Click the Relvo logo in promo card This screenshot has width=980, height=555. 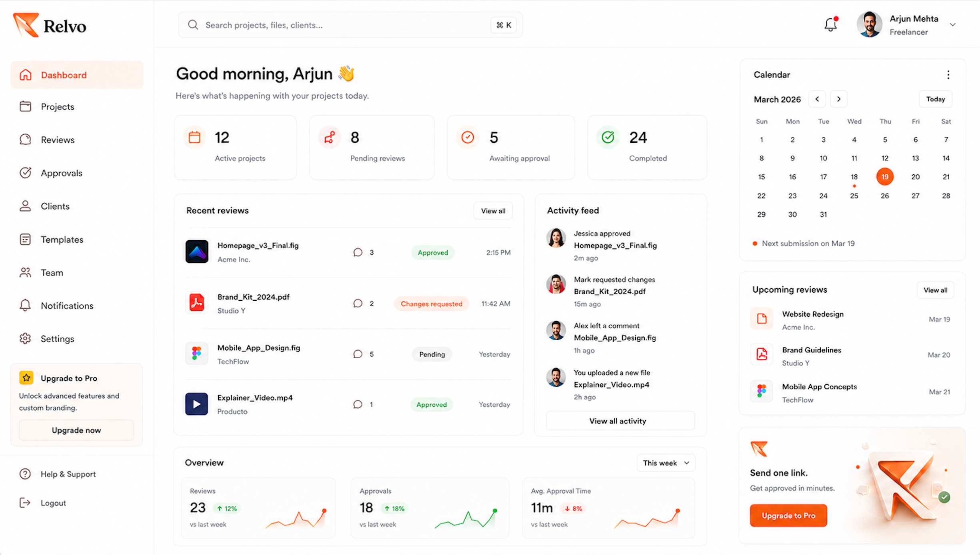[x=759, y=449]
